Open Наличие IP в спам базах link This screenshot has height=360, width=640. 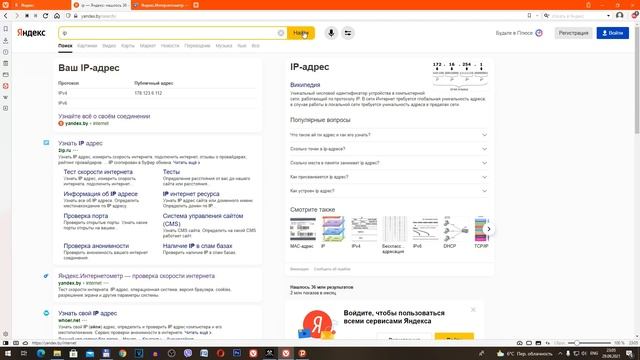pos(197,246)
